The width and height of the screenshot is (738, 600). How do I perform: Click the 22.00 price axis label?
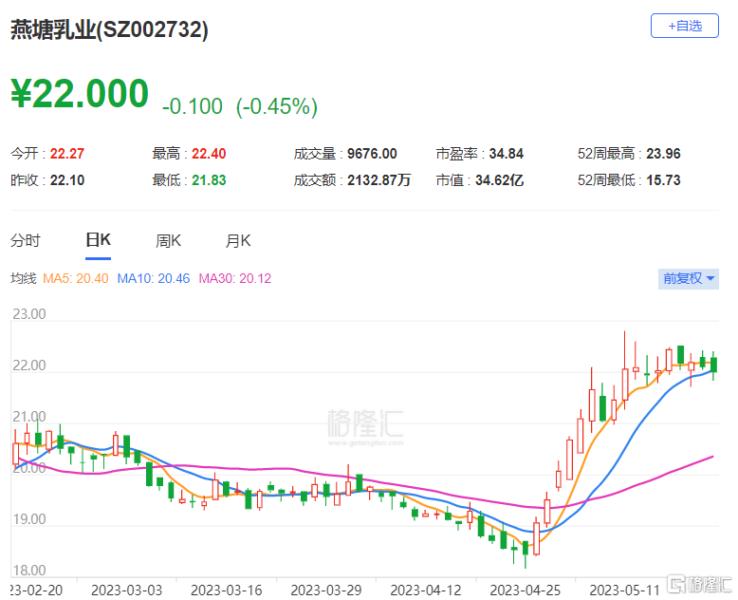coord(29,366)
